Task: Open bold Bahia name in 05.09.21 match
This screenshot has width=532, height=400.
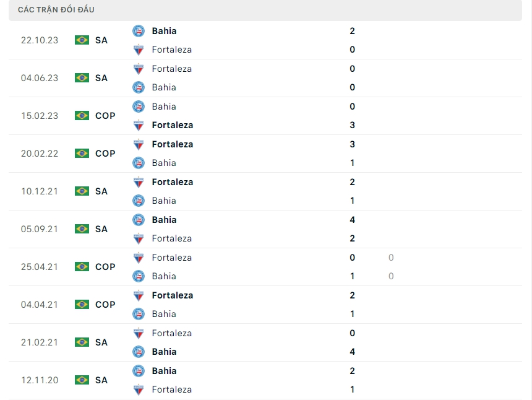Action: coord(164,220)
